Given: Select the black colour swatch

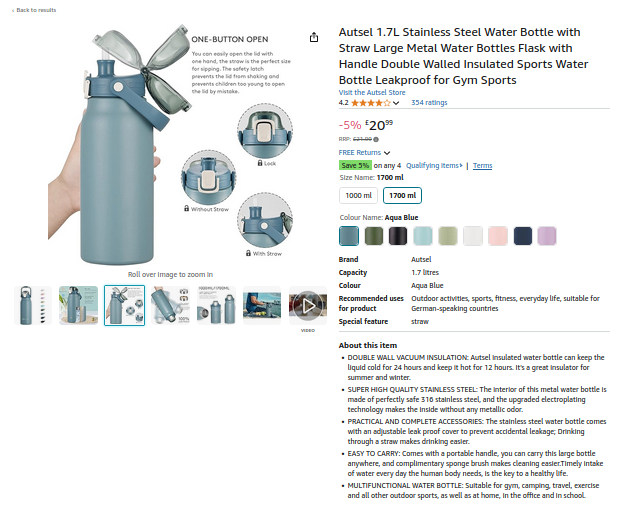Looking at the screenshot, I should point(397,236).
